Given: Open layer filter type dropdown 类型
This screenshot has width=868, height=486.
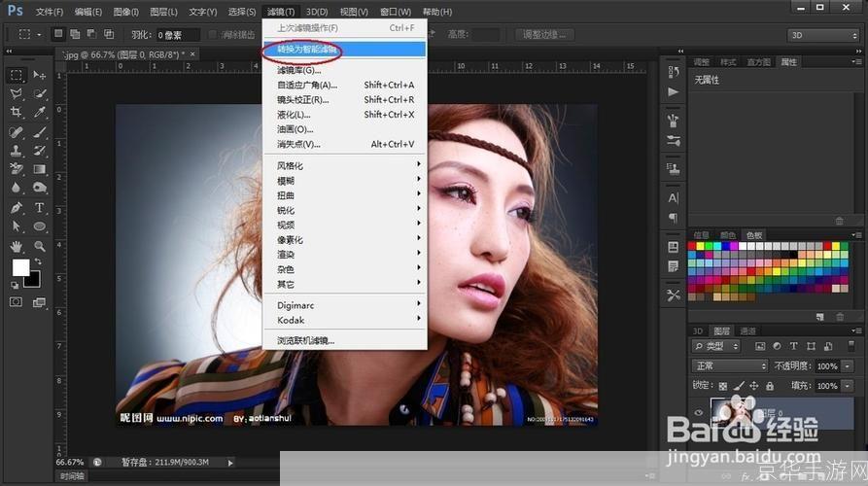Looking at the screenshot, I should 715,346.
